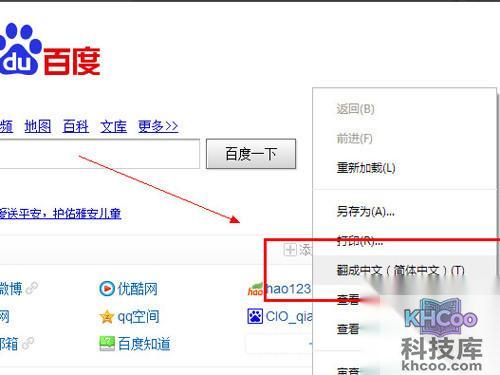Choose 重新加载(L) from context menu

click(366, 167)
